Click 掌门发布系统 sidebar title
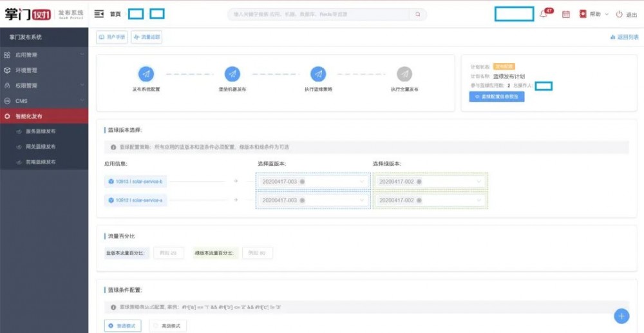Image resolution: width=644 pixels, height=333 pixels. (x=26, y=37)
